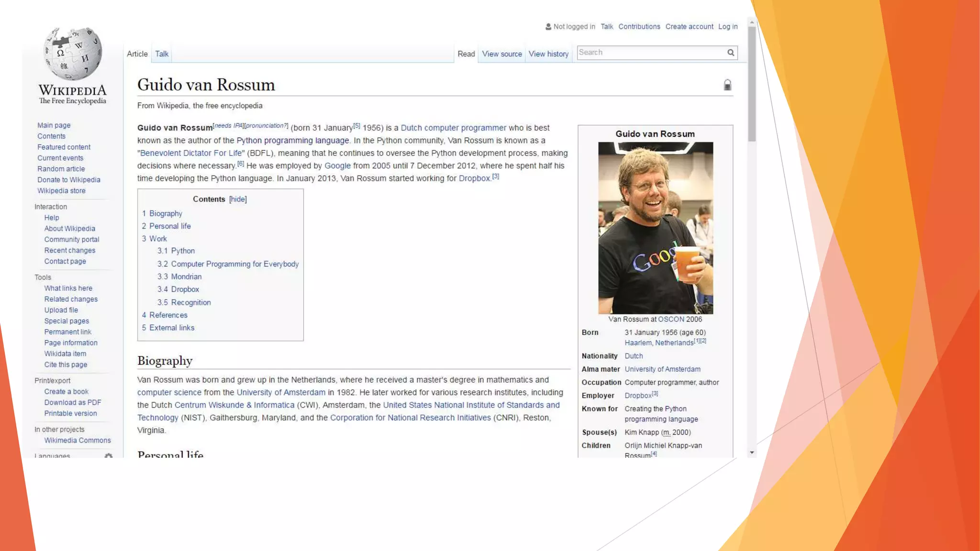Jump to the Personal life section in Contents
This screenshot has height=551, width=980.
[x=169, y=226]
